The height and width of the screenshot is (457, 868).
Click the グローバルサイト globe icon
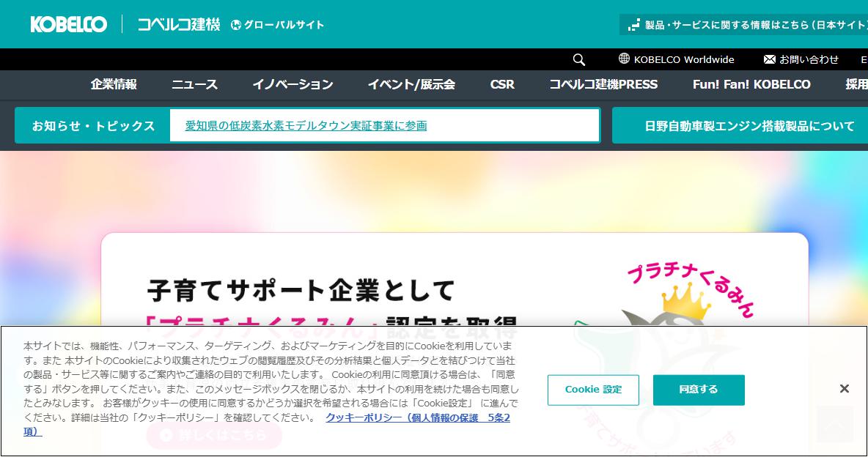(x=236, y=25)
